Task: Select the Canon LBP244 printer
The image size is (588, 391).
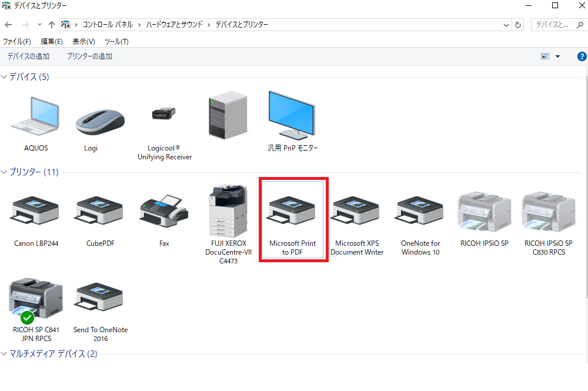Action: click(x=36, y=210)
